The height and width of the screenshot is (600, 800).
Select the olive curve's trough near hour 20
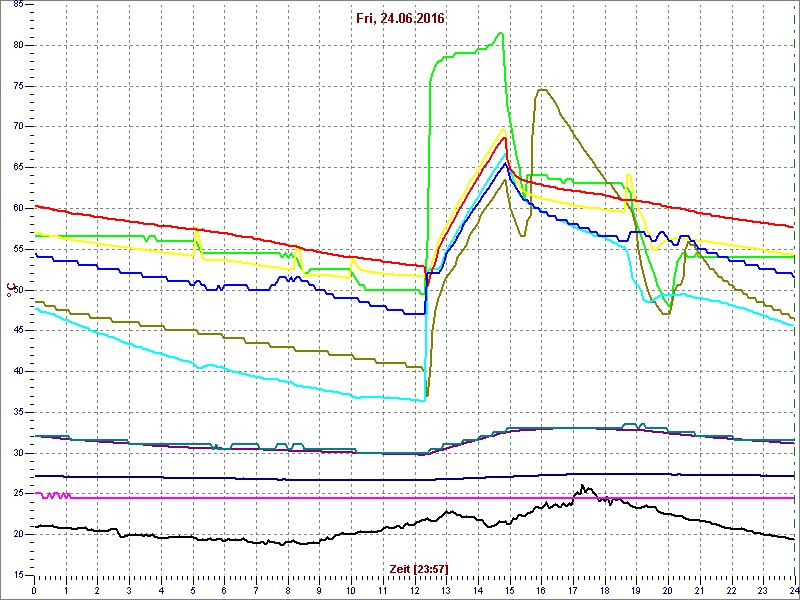(665, 313)
